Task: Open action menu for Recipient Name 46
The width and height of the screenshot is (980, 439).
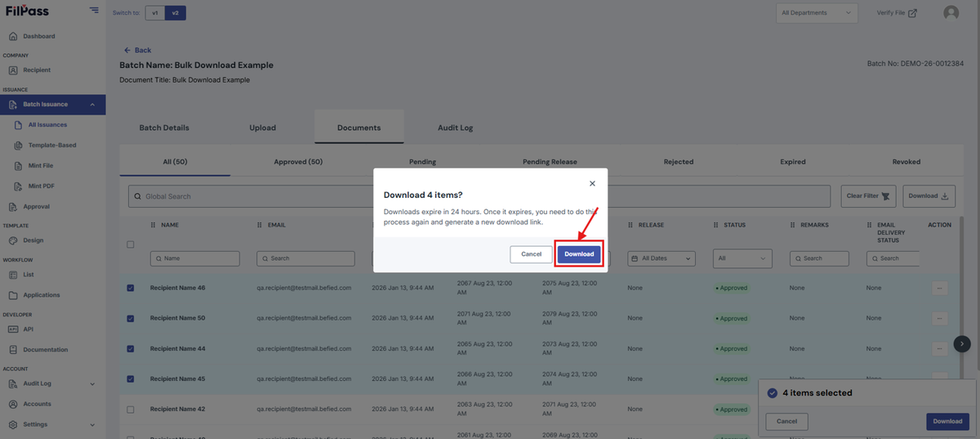Action: pos(939,288)
